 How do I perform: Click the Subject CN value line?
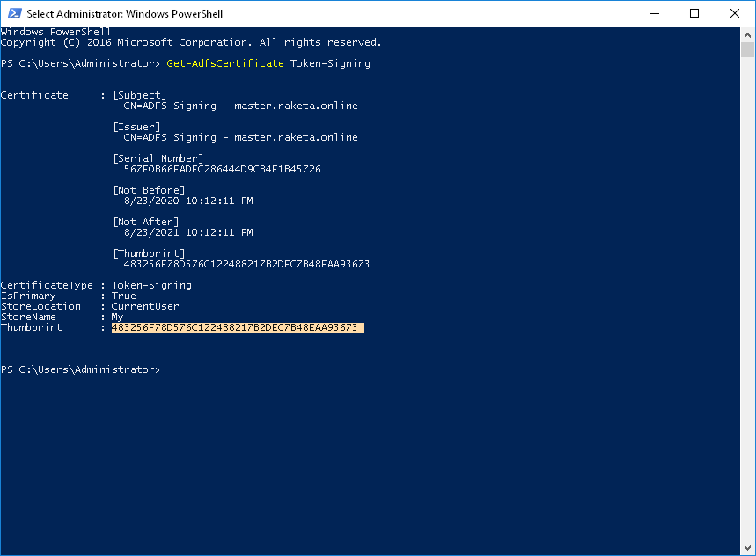(240, 106)
